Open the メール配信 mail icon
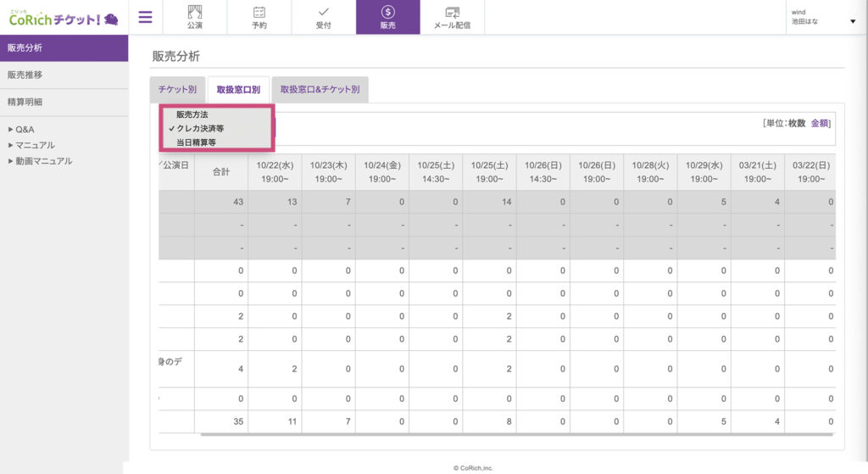This screenshot has width=868, height=474. click(452, 12)
